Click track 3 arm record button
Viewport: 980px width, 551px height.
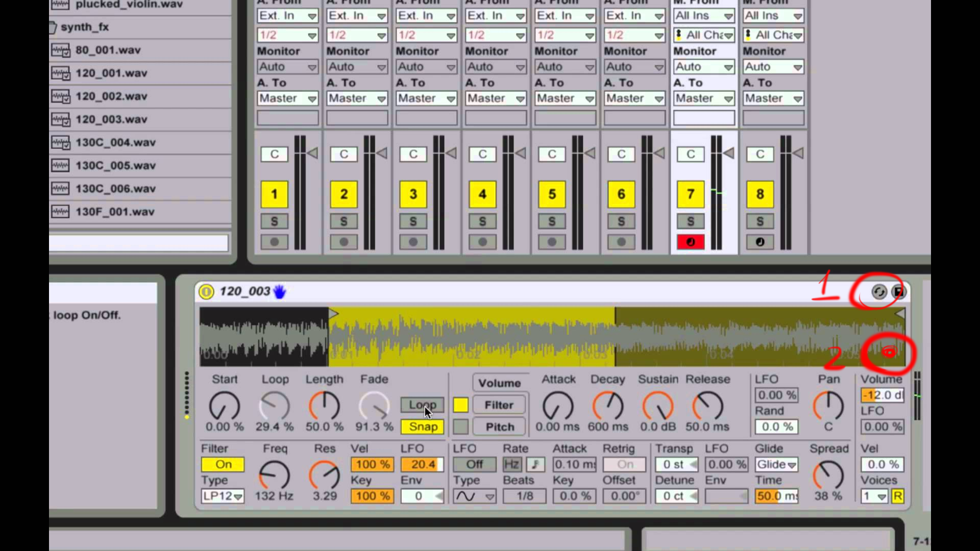tap(413, 242)
